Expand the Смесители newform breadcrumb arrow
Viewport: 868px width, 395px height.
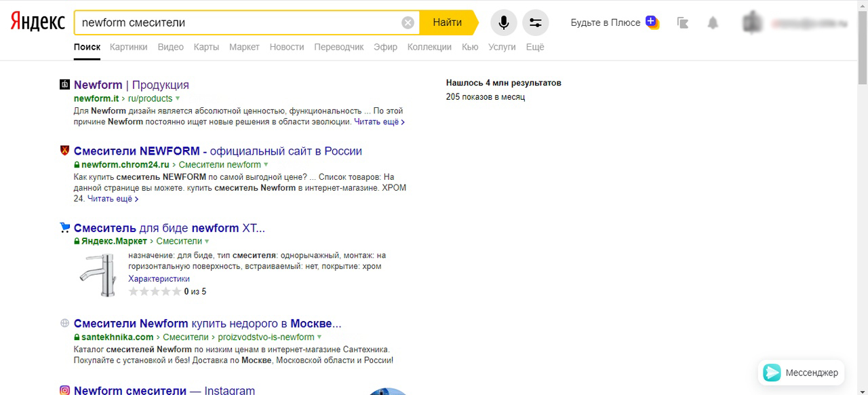pos(266,165)
